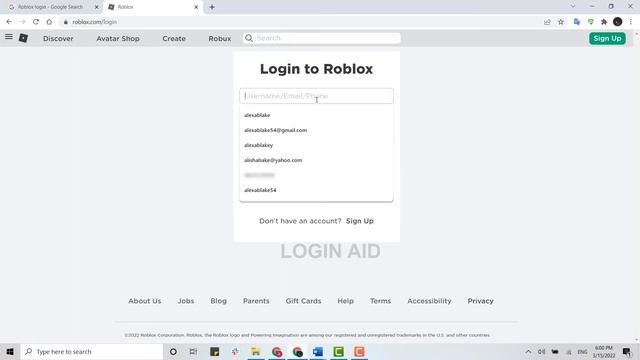Open the Jobs footer link

[x=186, y=301]
